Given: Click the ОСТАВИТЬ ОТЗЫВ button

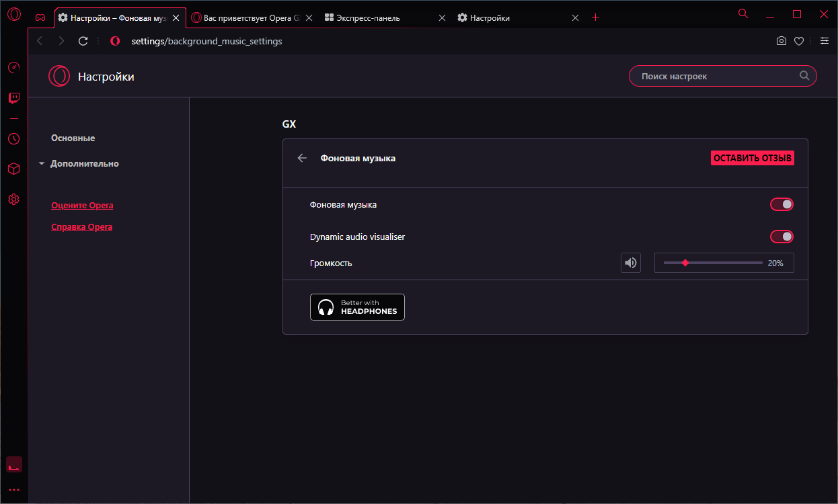Looking at the screenshot, I should coord(753,158).
